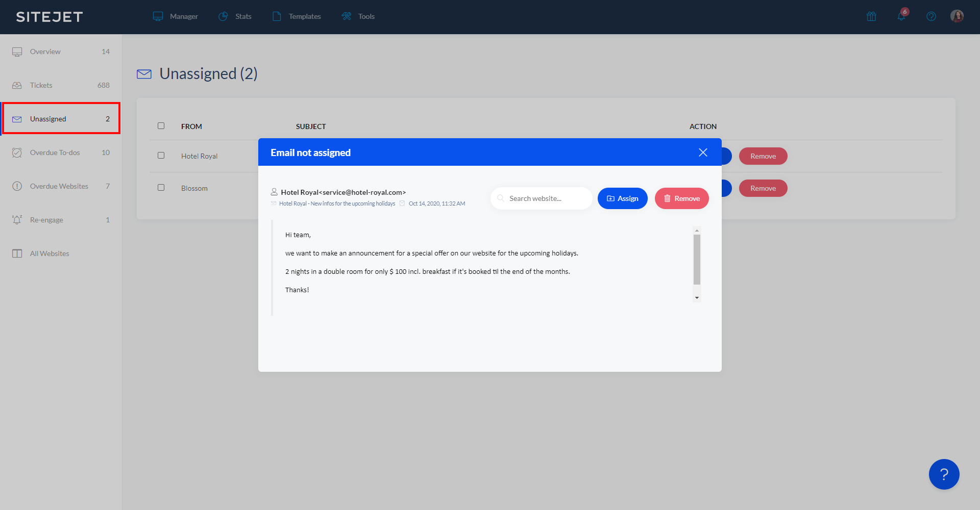Screen dimensions: 980x510
Task: Open the notification bell showing 6 alerts
Action: (901, 16)
